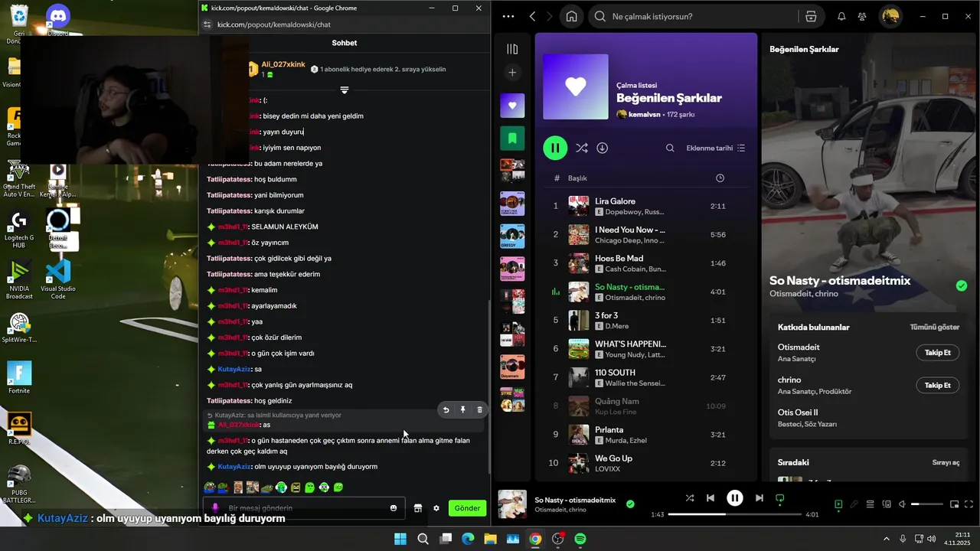Viewport: 980px width, 551px height.
Task: Sort by duration clock column header
Action: click(720, 178)
